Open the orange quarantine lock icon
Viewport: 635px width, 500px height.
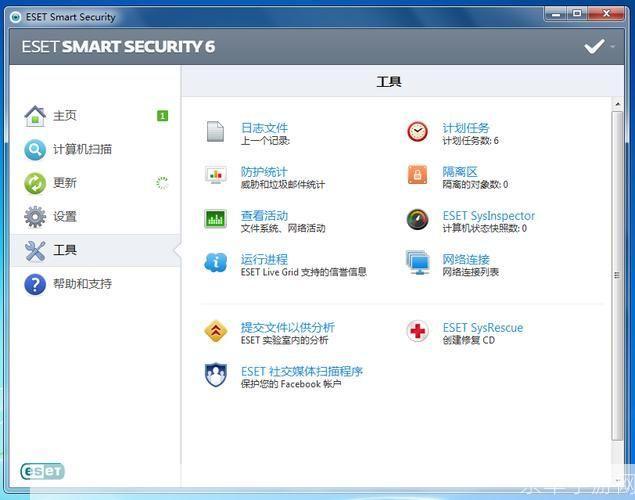(x=417, y=175)
